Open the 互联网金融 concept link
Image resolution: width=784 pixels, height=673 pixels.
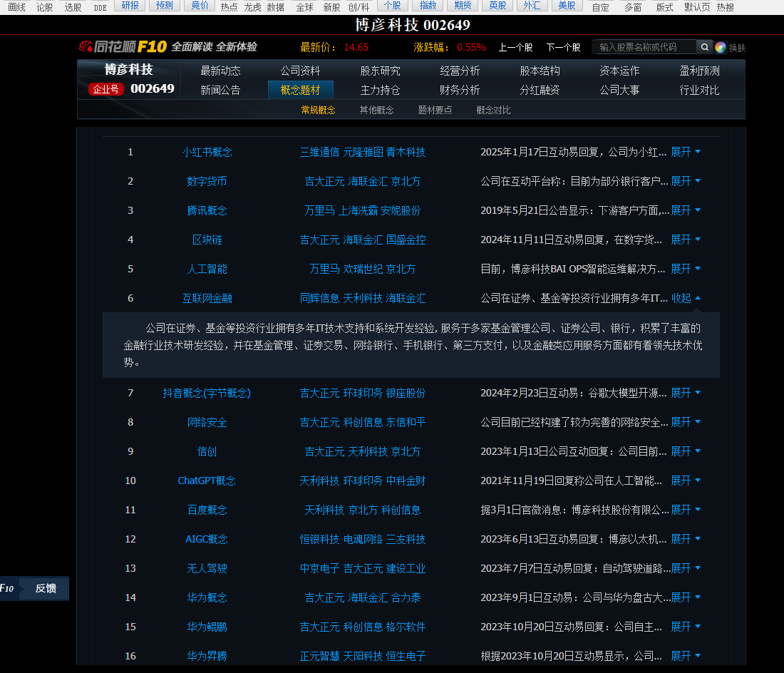point(207,298)
